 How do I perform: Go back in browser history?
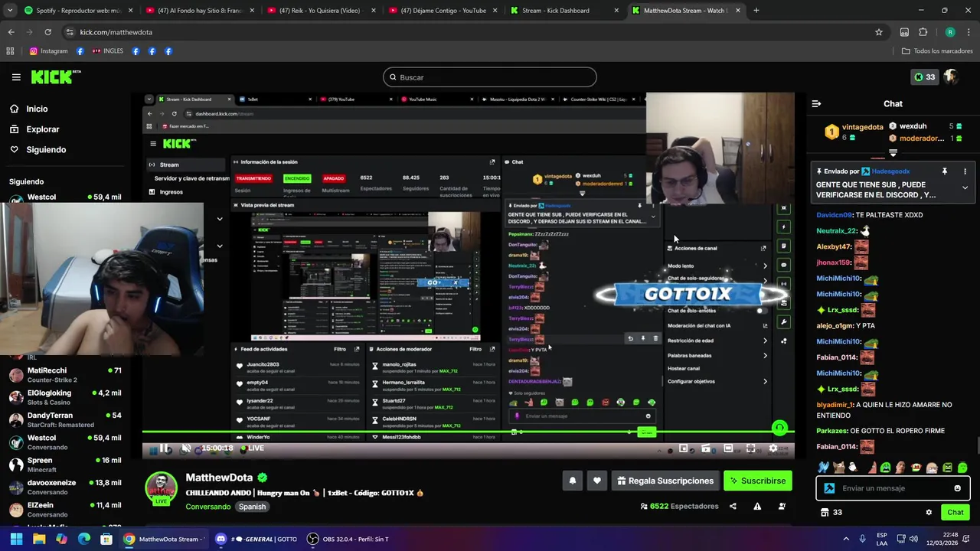click(x=11, y=32)
